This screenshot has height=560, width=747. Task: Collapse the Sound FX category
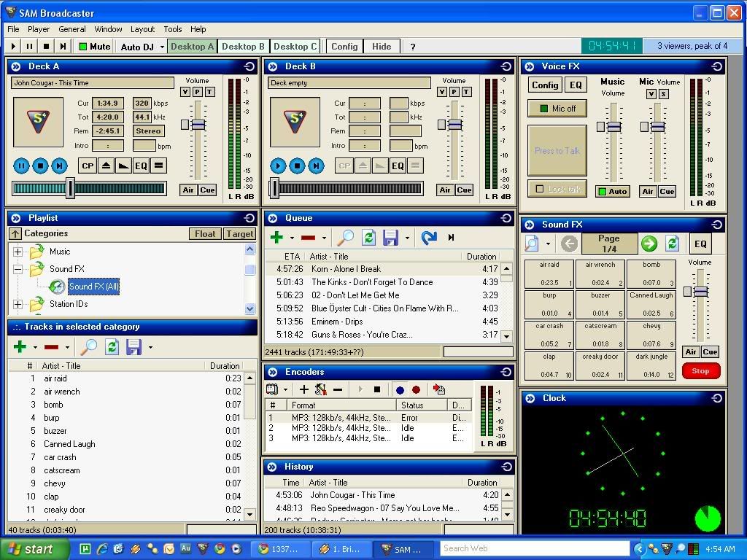18,269
